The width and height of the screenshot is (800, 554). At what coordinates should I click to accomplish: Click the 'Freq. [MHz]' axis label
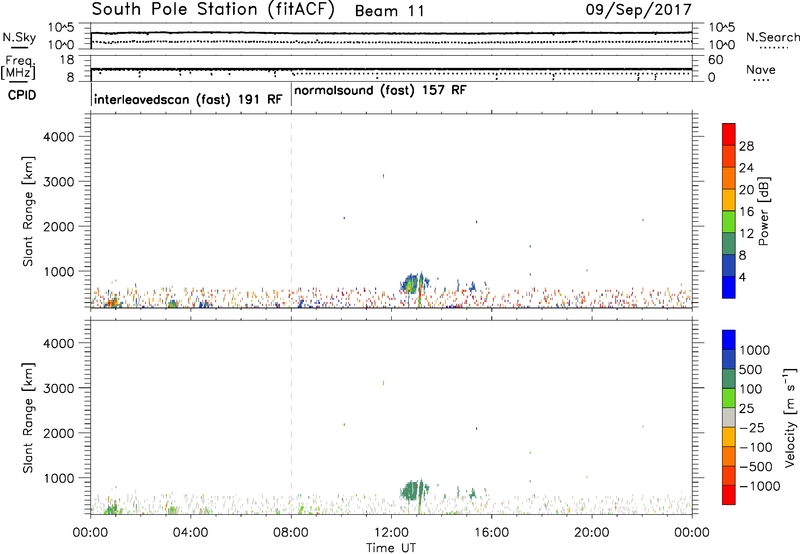(18, 67)
